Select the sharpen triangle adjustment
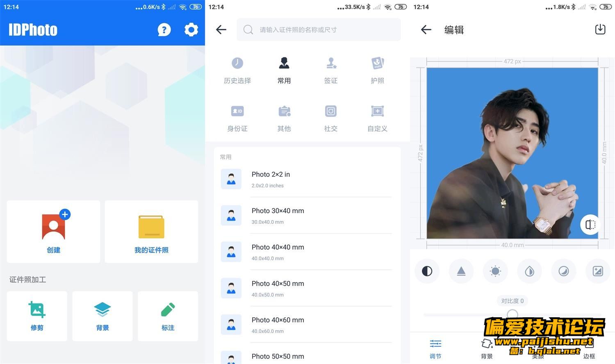The height and width of the screenshot is (364, 615). pos(461,271)
